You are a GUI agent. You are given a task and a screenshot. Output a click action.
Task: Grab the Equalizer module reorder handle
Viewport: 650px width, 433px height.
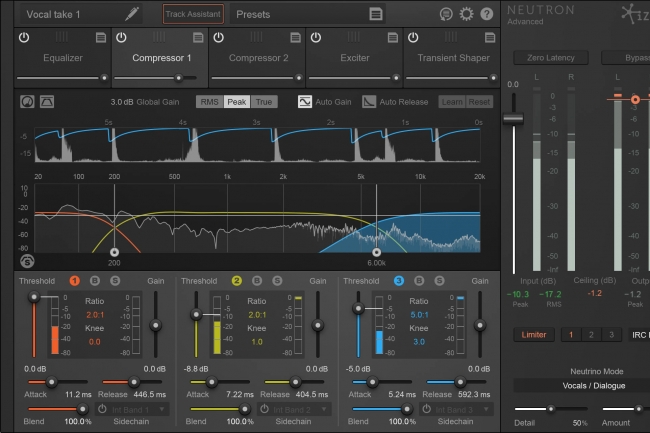click(62, 37)
